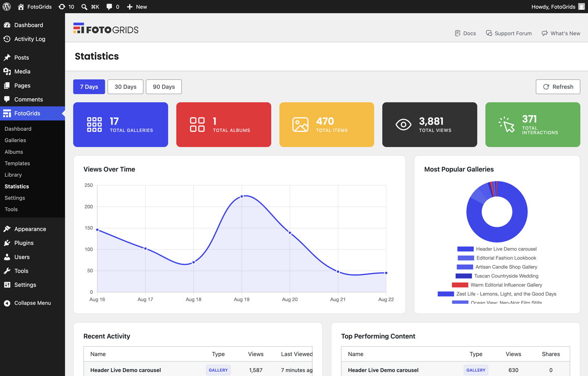Image resolution: width=588 pixels, height=376 pixels.
Task: Open the Docs link
Action: pos(465,33)
